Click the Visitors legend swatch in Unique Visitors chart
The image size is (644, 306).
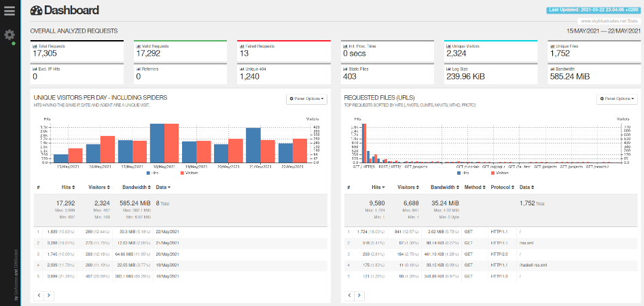click(x=183, y=173)
